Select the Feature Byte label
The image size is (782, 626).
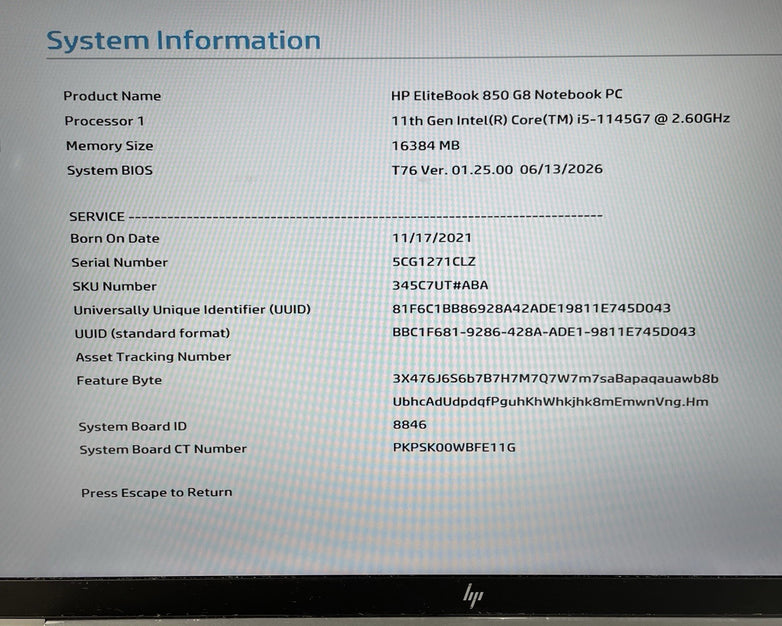[x=119, y=381]
